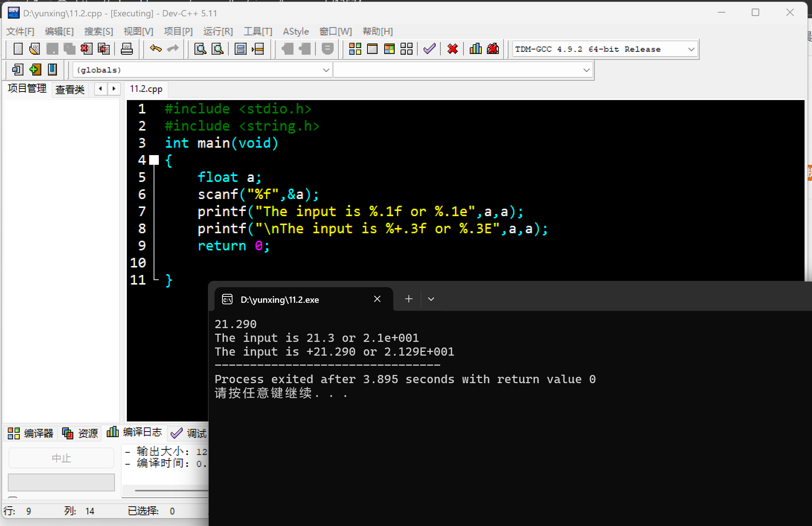This screenshot has width=812, height=526.
Task: Click the Compile icon with four colored squares
Action: (355, 49)
